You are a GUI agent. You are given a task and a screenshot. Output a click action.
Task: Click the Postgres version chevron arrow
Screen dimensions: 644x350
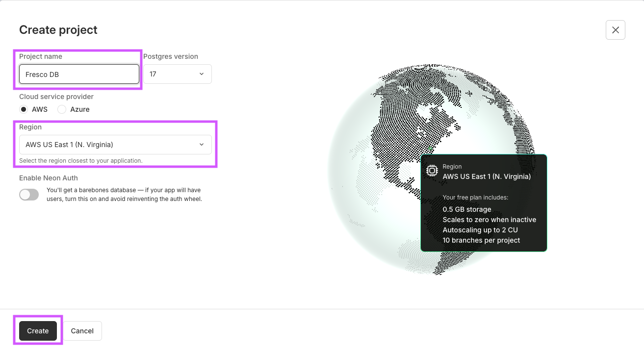coord(202,74)
